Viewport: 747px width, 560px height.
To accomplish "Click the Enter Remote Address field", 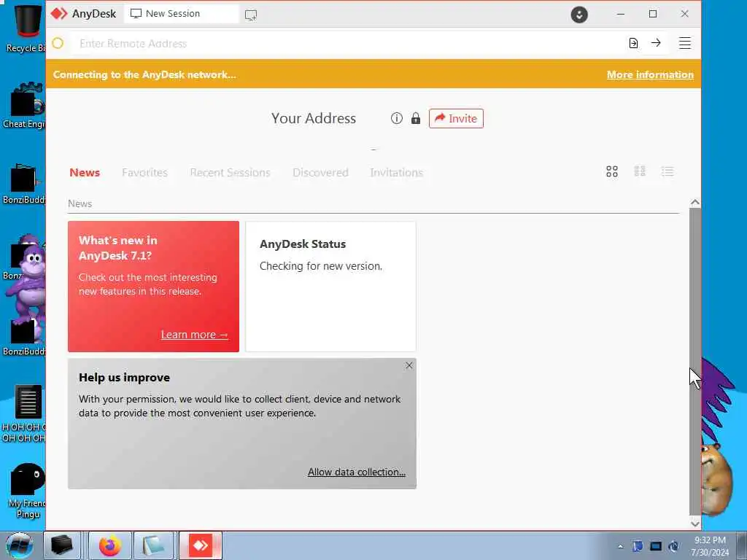I will [x=348, y=43].
